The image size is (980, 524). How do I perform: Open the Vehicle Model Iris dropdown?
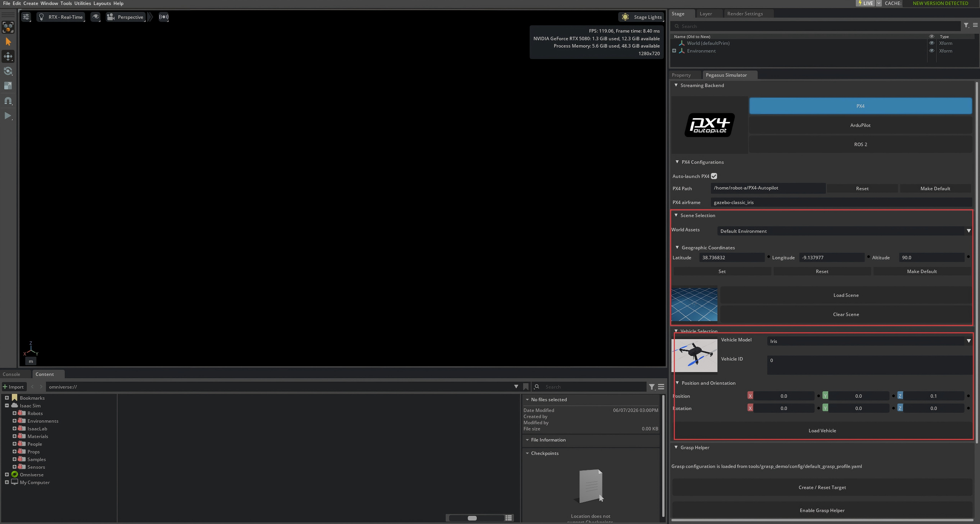click(x=869, y=341)
